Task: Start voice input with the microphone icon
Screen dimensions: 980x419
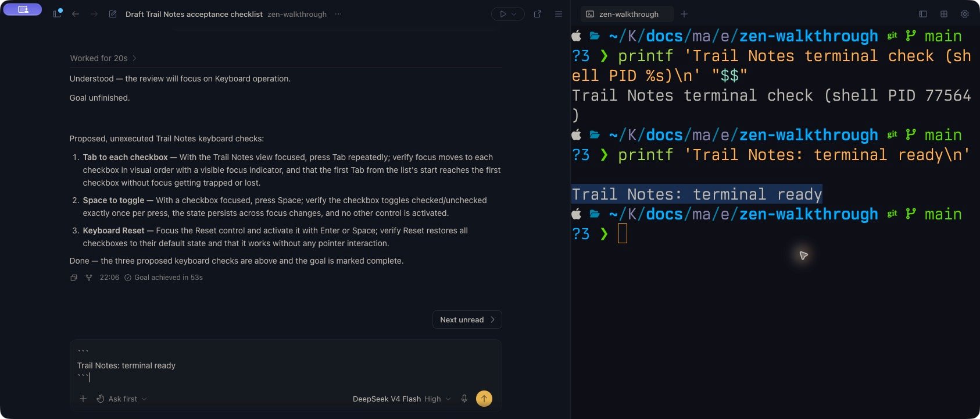Action: [x=464, y=399]
